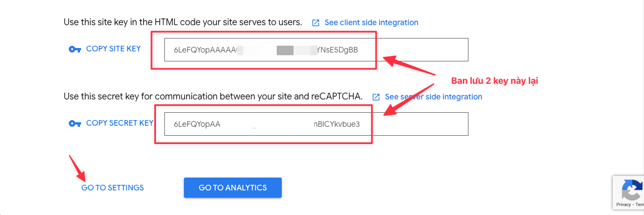Screen dimensions: 644x215
Task: Select the secret key text field
Action: click(316, 124)
